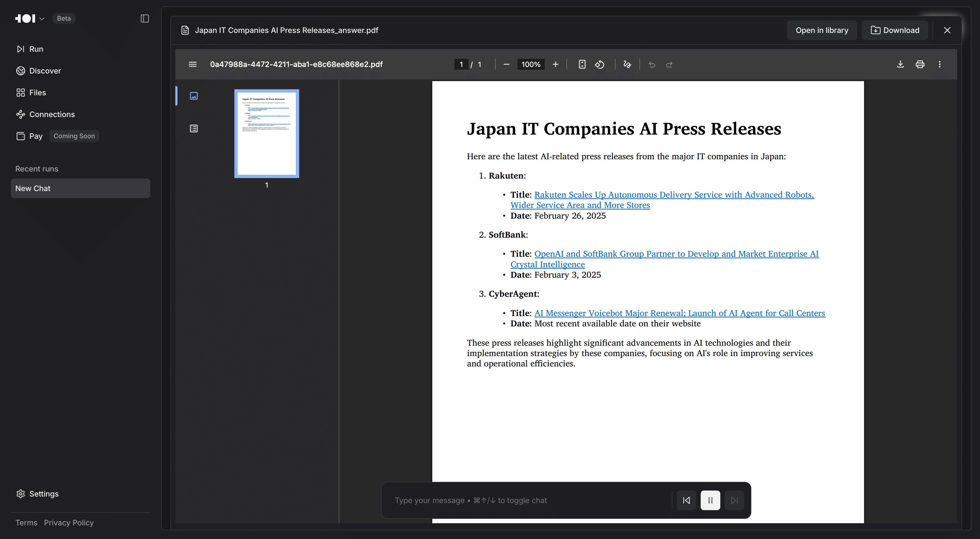Click the zoom percentage field
980x539 pixels.
pyautogui.click(x=531, y=64)
